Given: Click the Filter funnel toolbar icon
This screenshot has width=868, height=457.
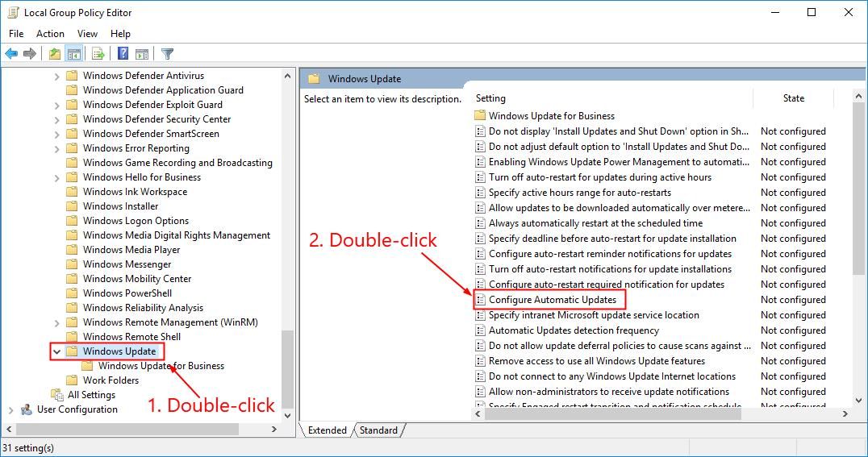Looking at the screenshot, I should pyautogui.click(x=167, y=54).
